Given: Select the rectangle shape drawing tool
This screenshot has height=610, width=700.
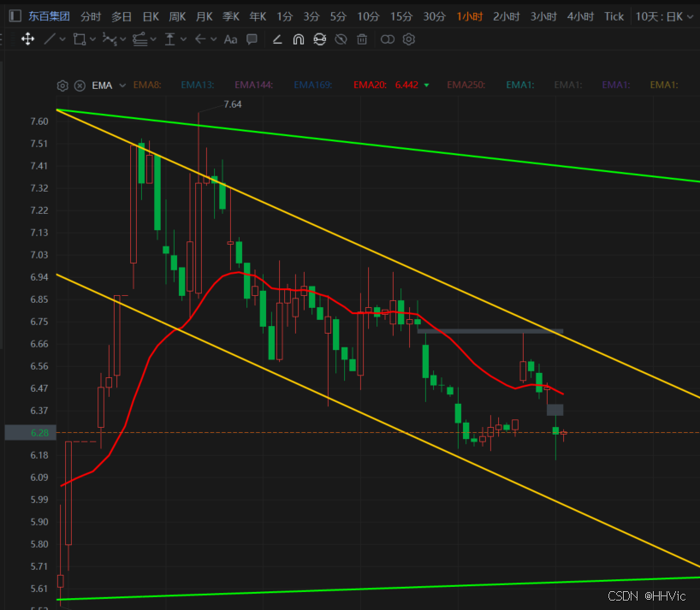Looking at the screenshot, I should (x=80, y=39).
